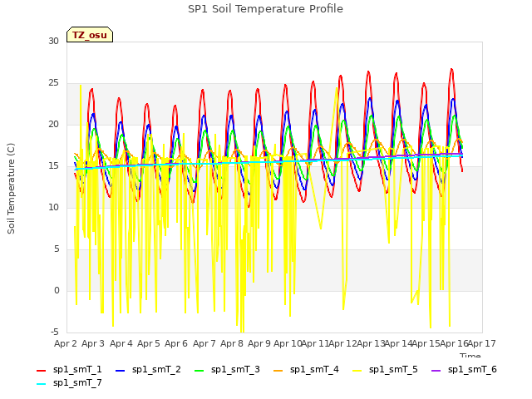This screenshot has height=399, width=532.
Task: Click the Apr 7 x-axis tick label
Action: tap(204, 343)
